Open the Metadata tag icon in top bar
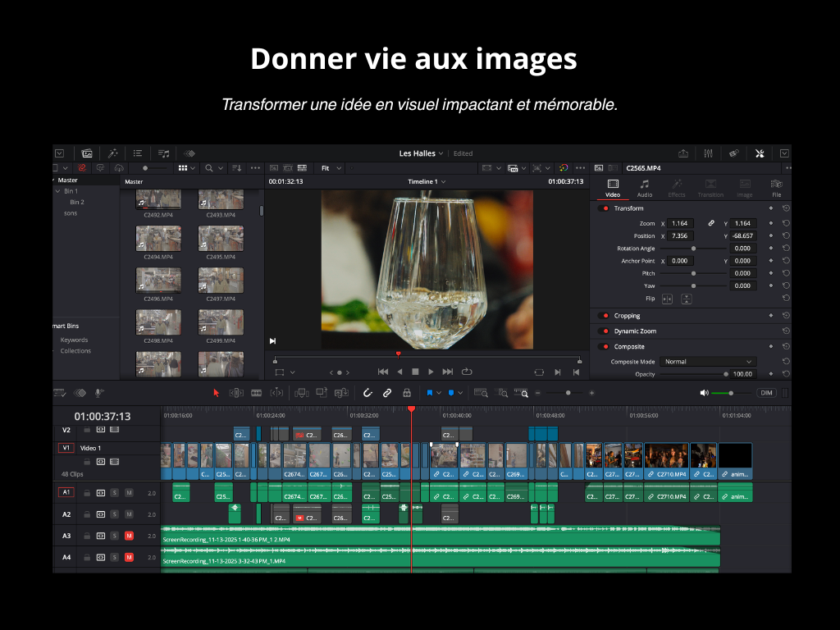The width and height of the screenshot is (840, 630). click(734, 153)
